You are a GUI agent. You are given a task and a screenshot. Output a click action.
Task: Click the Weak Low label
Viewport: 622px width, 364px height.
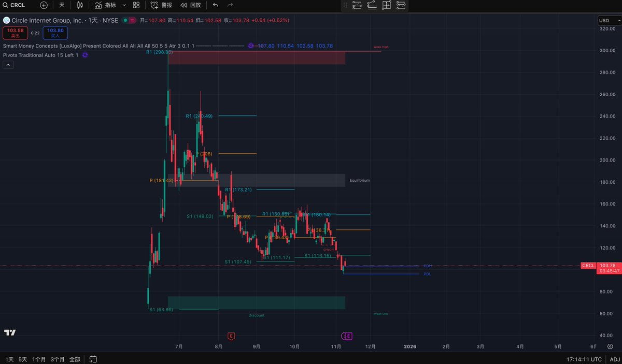coord(381,313)
